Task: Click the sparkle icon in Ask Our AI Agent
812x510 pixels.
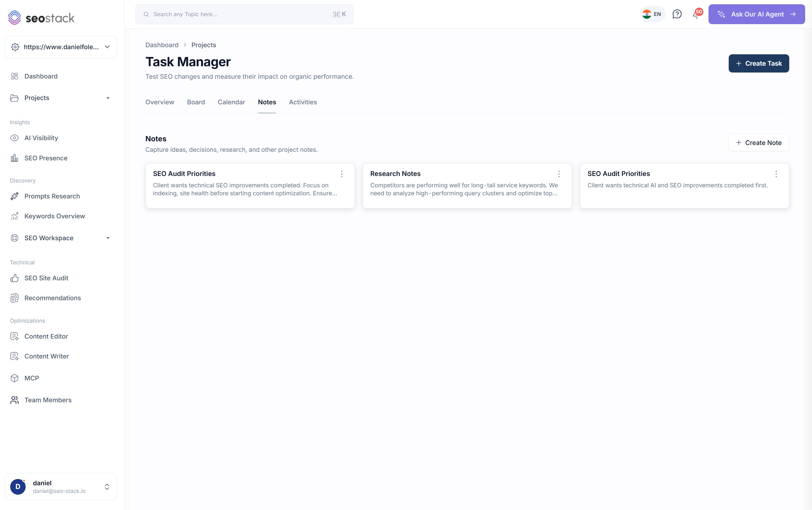Action: pyautogui.click(x=721, y=14)
